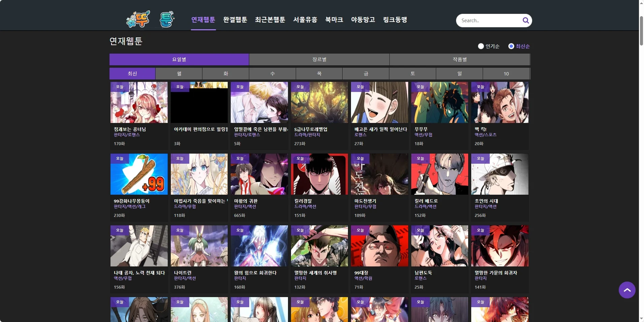Open the 킬러경찰 cover thumbnail
Image resolution: width=644 pixels, height=322 pixels.
point(319,174)
